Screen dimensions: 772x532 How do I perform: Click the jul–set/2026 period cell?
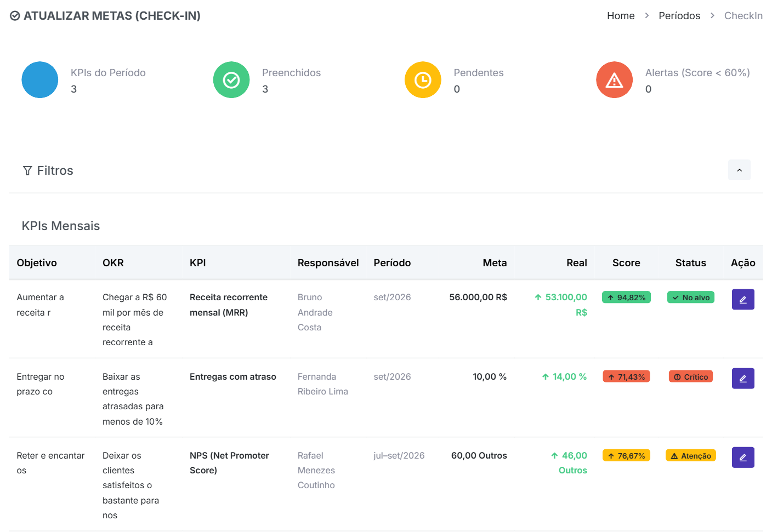click(x=399, y=455)
